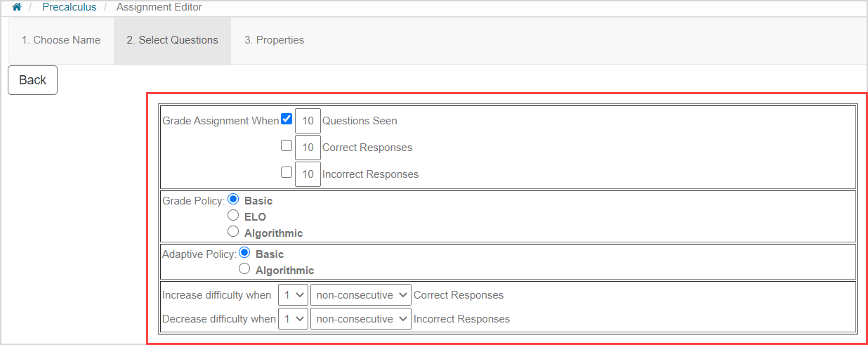Select the Select Questions tab
Viewport: 868px width, 345px height.
click(x=172, y=40)
